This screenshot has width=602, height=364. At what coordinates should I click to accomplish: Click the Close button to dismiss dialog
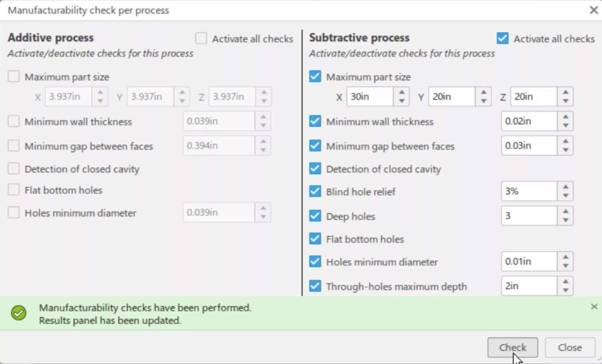570,347
